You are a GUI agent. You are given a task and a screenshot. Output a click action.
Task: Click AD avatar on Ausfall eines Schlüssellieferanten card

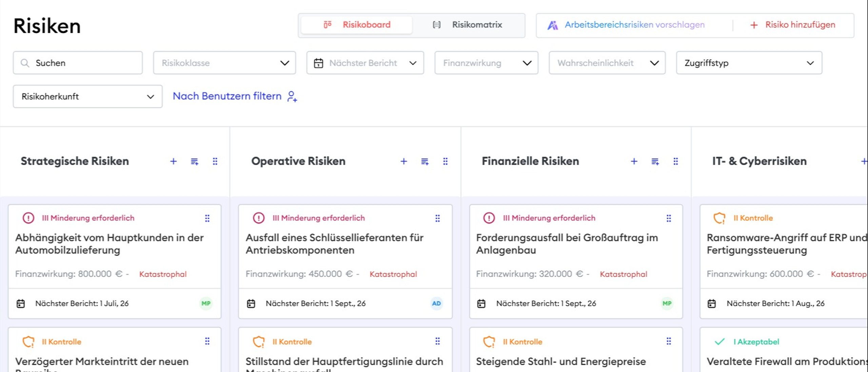point(436,303)
